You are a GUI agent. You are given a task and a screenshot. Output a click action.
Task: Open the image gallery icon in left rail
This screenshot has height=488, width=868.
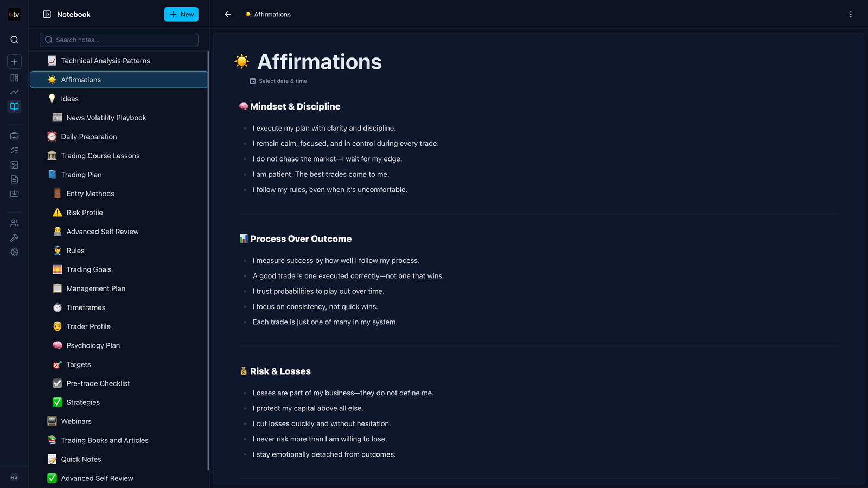tap(15, 165)
